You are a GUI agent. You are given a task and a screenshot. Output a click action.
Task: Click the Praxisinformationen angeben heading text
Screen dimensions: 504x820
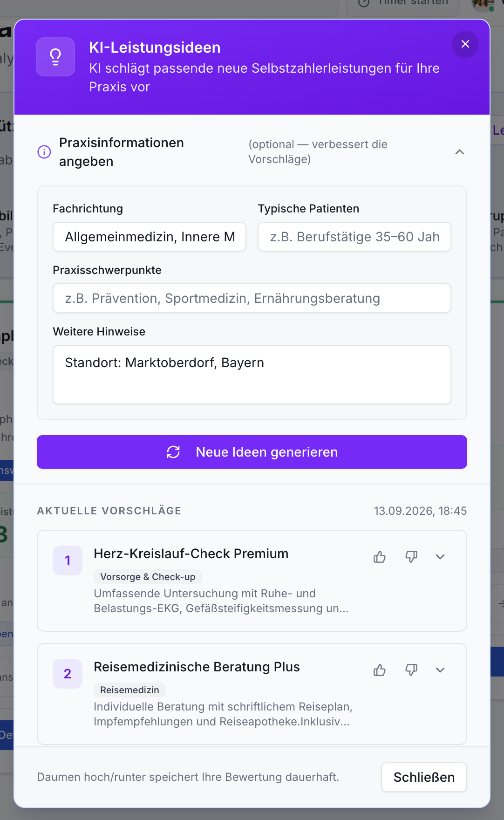tap(122, 152)
